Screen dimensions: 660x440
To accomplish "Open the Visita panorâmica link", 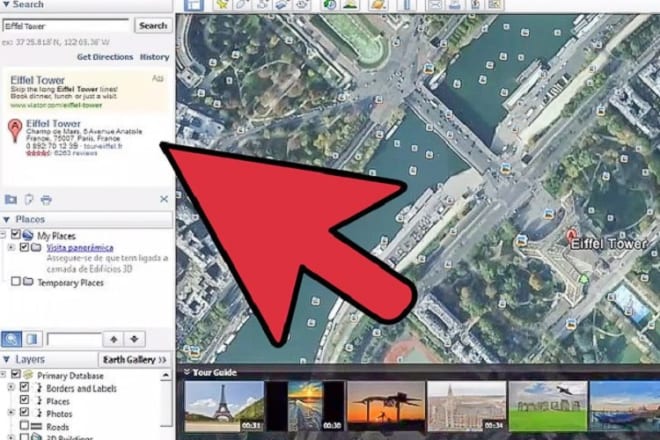I will click(80, 248).
